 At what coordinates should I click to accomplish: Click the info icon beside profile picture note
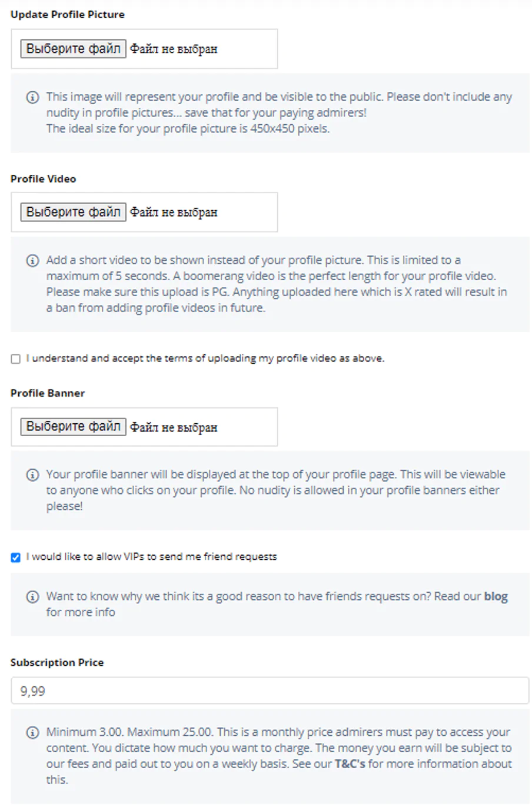click(x=33, y=97)
